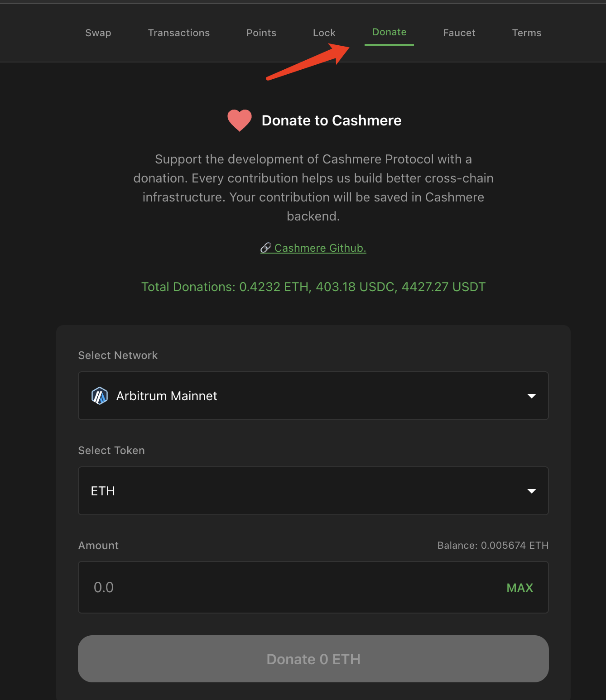Open the Faucet tab
This screenshot has width=606, height=700.
459,33
